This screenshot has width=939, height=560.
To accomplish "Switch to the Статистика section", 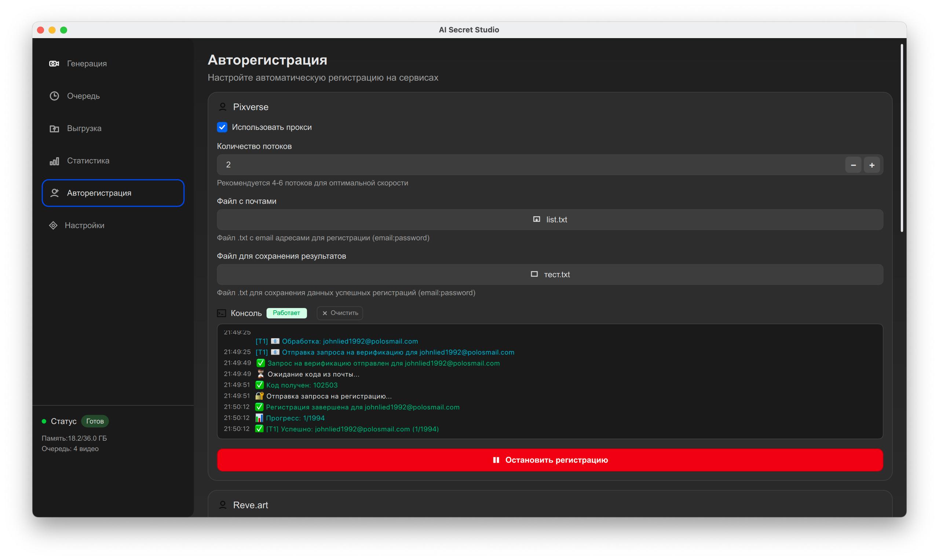I will (88, 161).
